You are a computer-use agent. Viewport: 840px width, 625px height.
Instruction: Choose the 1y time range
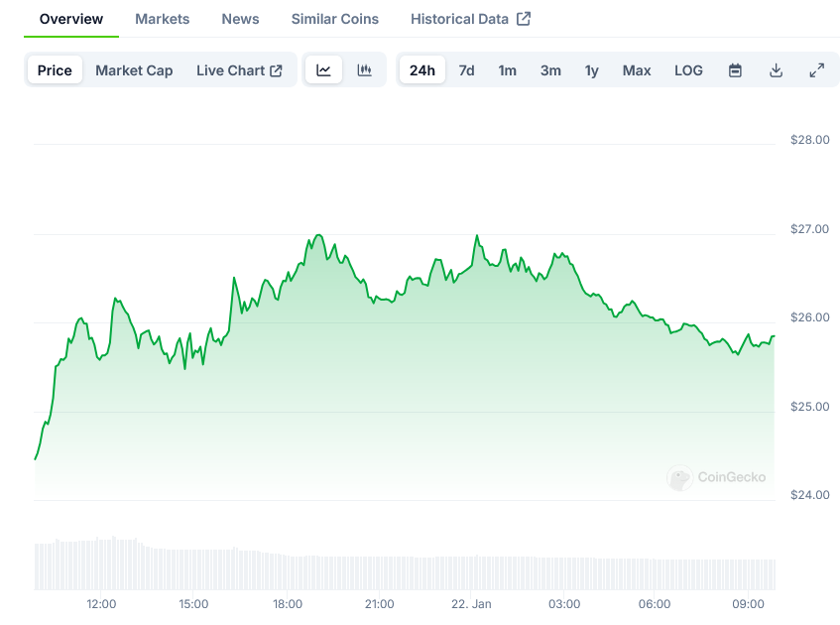click(591, 70)
